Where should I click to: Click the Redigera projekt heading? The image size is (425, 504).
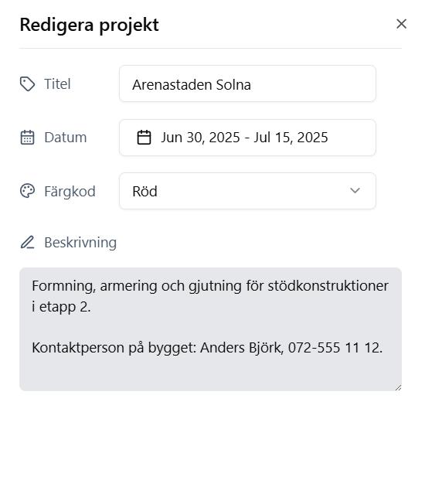click(x=90, y=25)
